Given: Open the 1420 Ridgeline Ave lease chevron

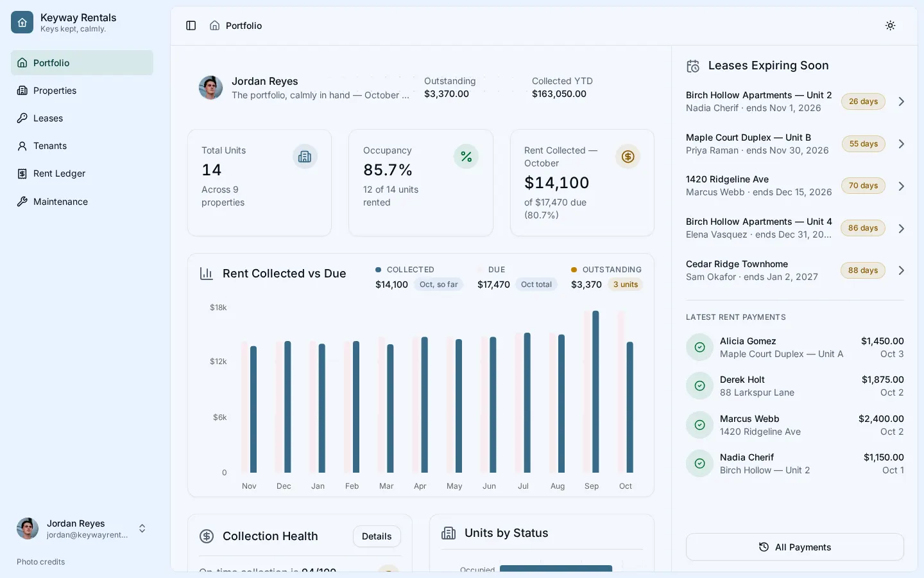Looking at the screenshot, I should pos(902,186).
